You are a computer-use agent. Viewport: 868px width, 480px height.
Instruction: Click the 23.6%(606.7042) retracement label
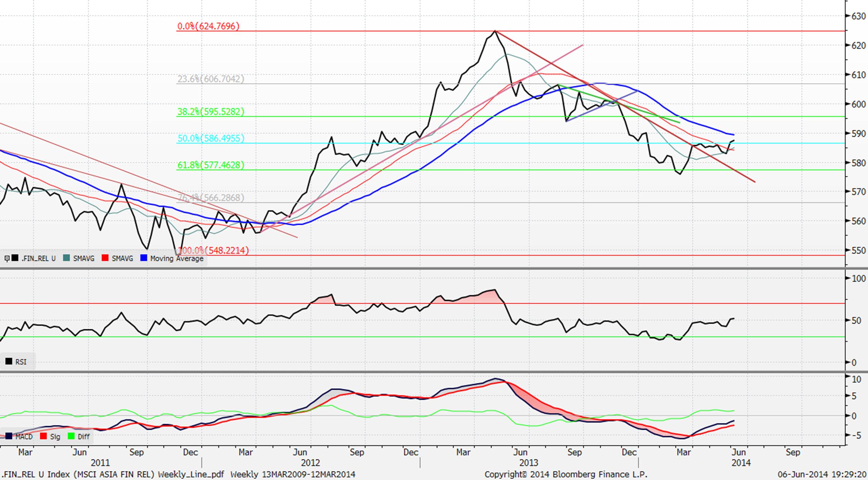(x=211, y=79)
